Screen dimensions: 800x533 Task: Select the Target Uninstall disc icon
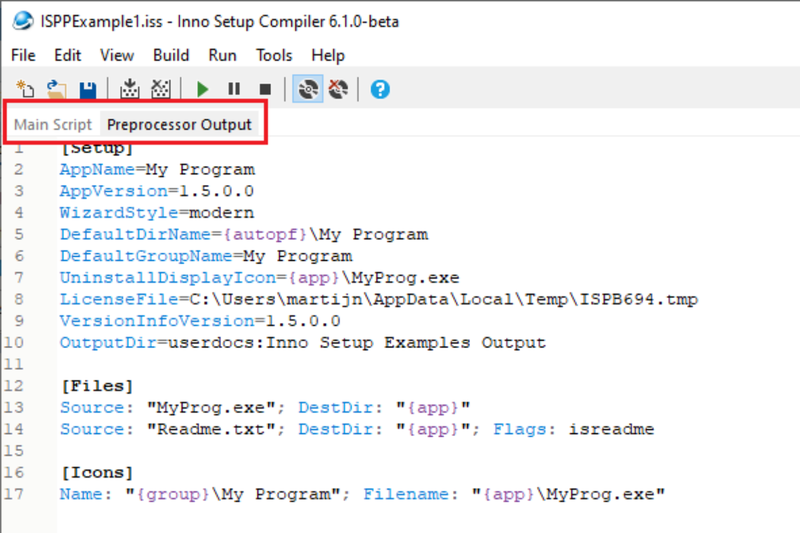pos(338,89)
